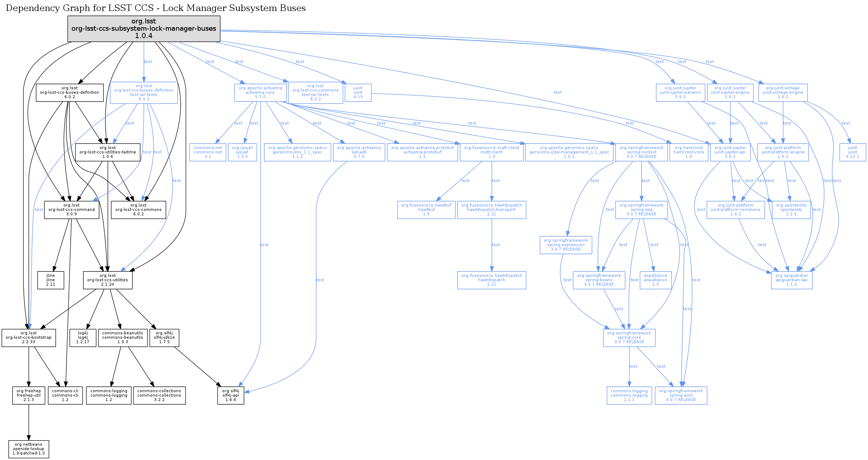Click the log4j 1.2.17 node

[83, 338]
